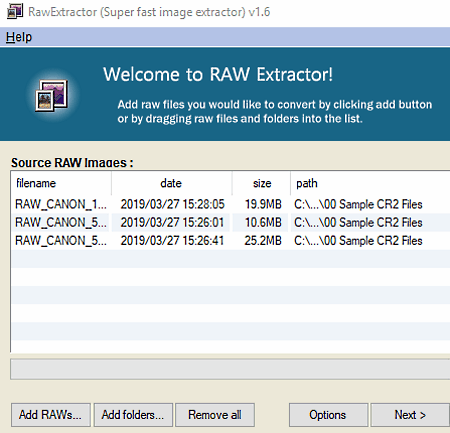Image resolution: width=450 pixels, height=433 pixels.
Task: Sort list by date column header
Action: [172, 183]
